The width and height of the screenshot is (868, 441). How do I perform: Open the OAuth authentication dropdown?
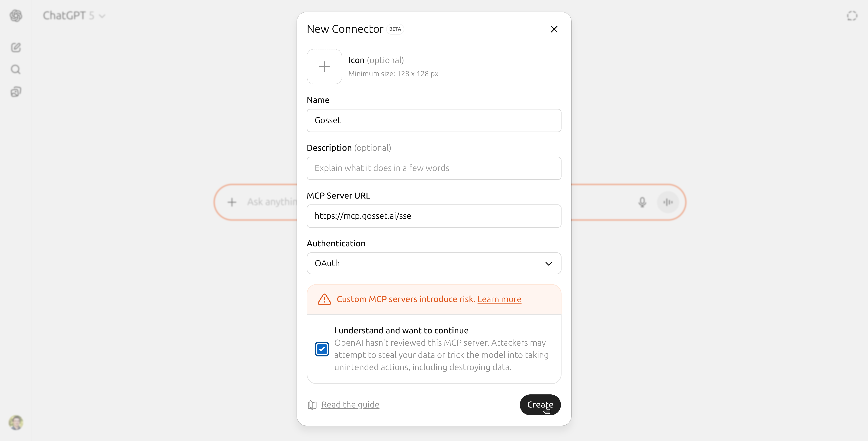(434, 263)
